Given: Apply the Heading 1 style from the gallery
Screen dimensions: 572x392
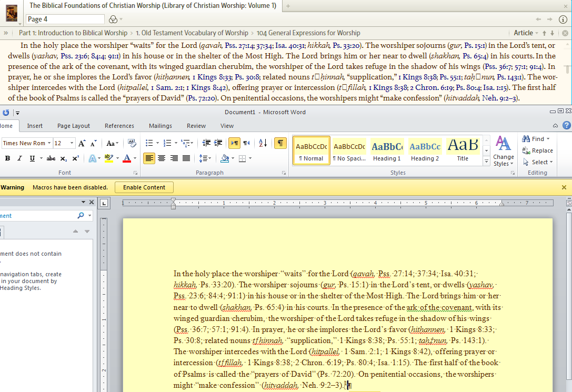Looking at the screenshot, I should [387, 151].
